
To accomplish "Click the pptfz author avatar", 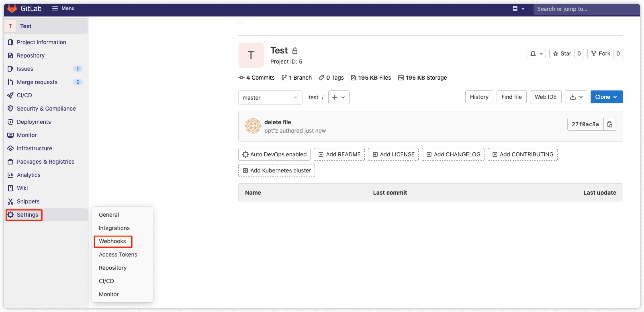I will tap(253, 126).
